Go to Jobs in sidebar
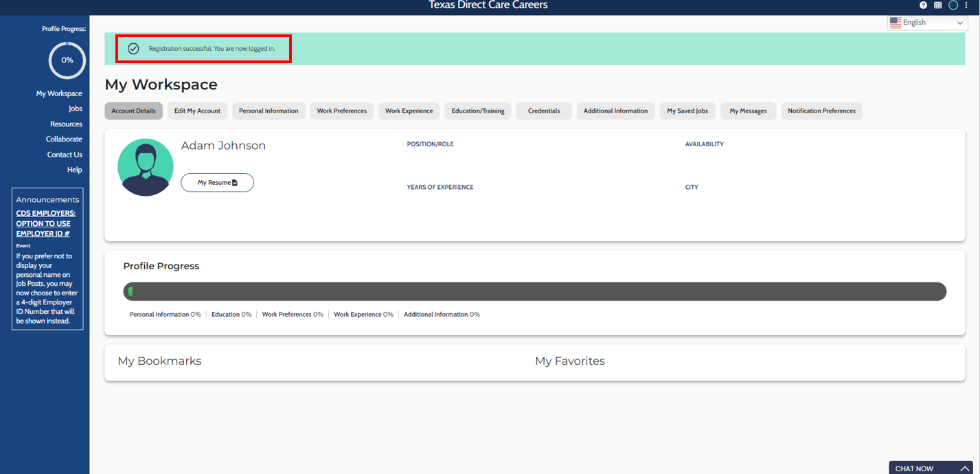The image size is (980, 474). (x=75, y=109)
